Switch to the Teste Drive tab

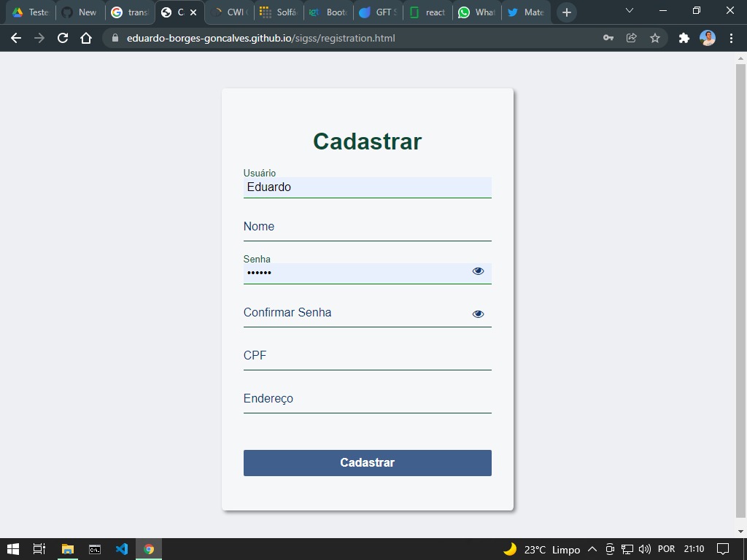coord(31,12)
